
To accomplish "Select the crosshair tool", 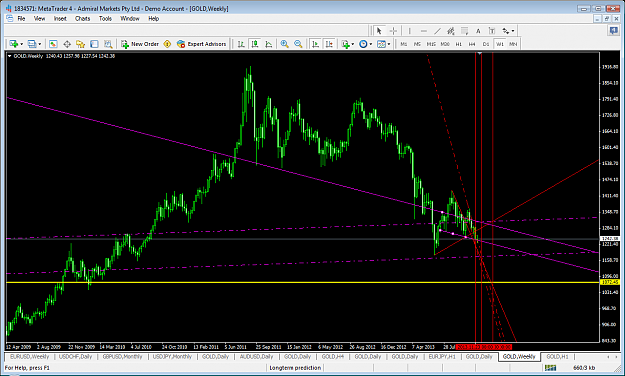I will pos(393,31).
